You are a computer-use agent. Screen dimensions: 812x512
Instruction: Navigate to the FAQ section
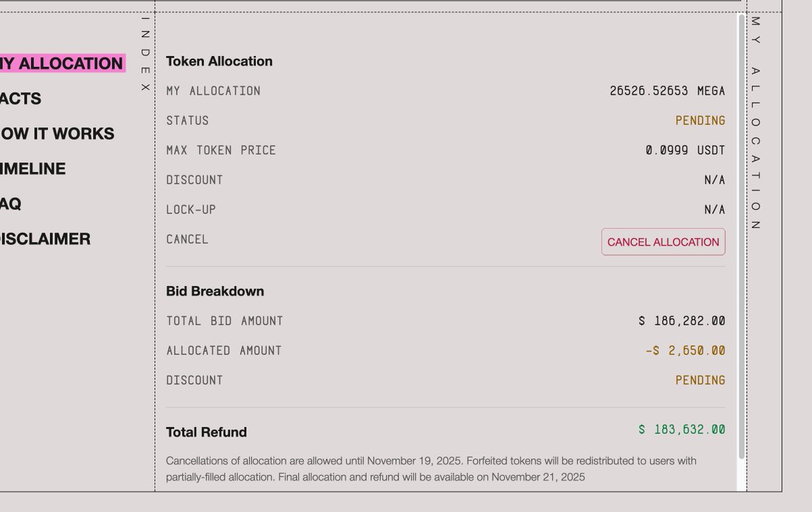[x=11, y=204]
